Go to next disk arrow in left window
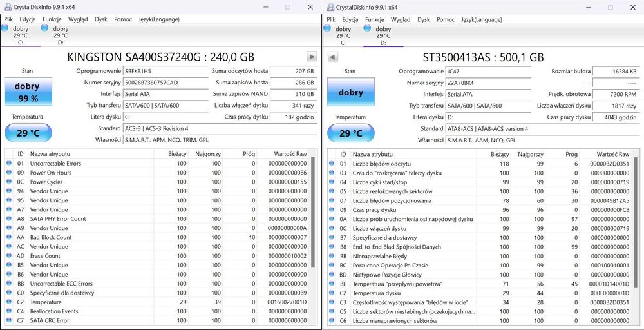 point(312,57)
